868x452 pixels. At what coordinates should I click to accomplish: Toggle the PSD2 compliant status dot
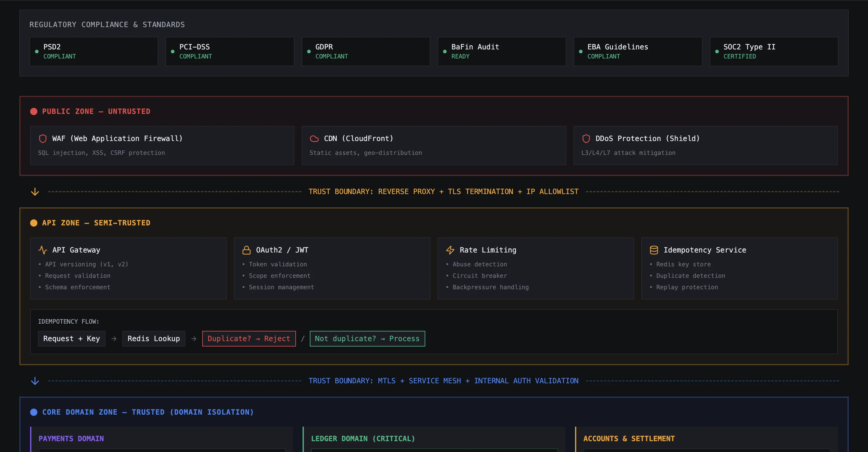pyautogui.click(x=37, y=52)
